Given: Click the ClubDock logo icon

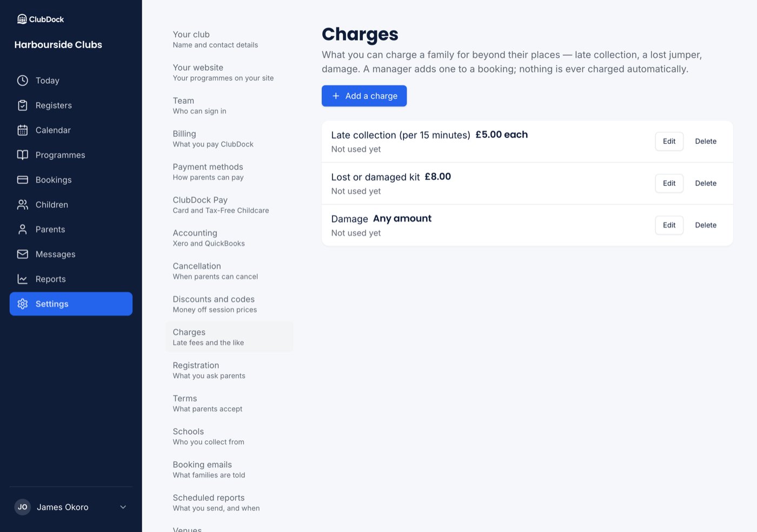Looking at the screenshot, I should pos(22,19).
